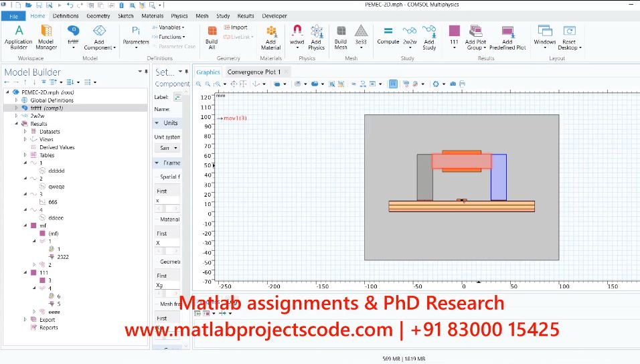The image size is (640, 364).
Task: Click the label edit button in Settings
Action: tap(177, 97)
